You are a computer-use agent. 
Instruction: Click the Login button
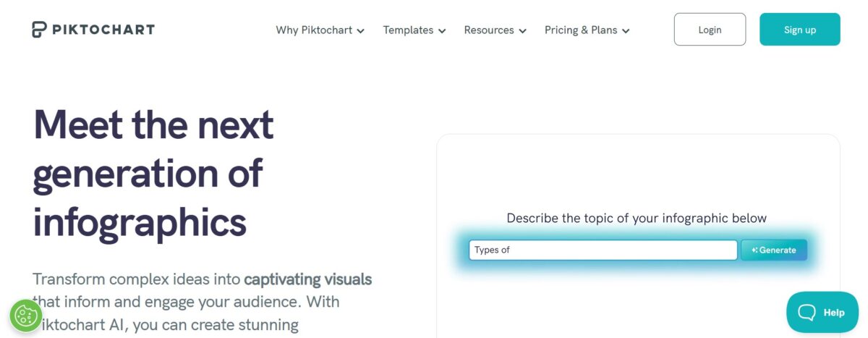point(710,30)
